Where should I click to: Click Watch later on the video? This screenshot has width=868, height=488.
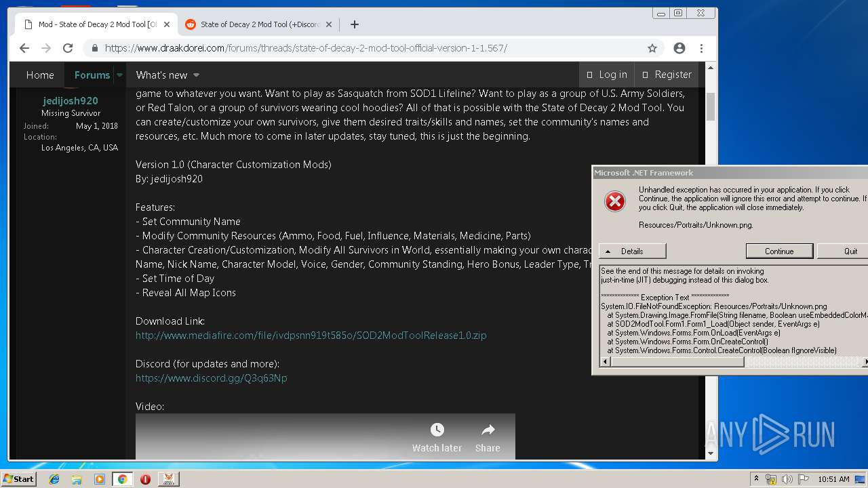[437, 438]
